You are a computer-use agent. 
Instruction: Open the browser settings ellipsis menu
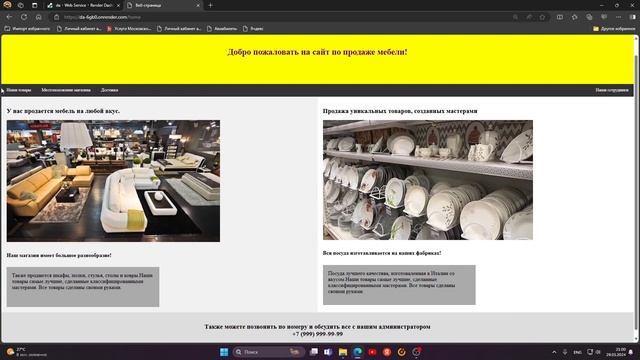tap(619, 17)
